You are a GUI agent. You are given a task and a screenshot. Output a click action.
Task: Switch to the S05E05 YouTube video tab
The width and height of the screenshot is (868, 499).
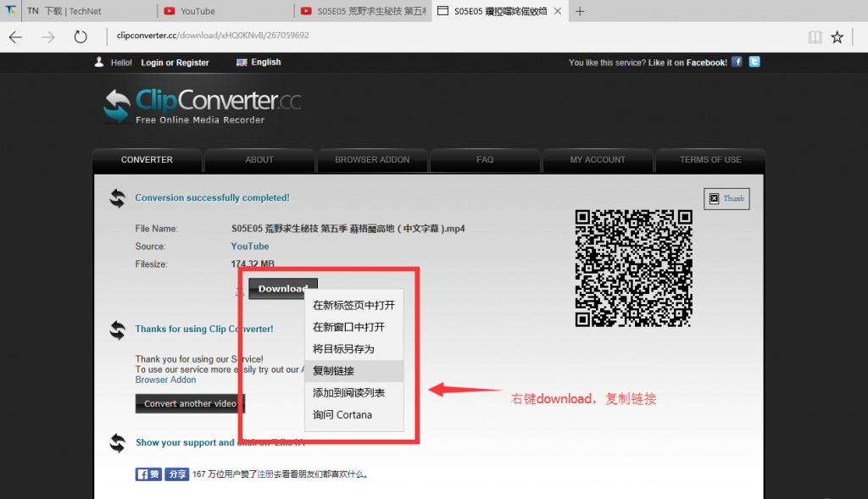pos(363,11)
